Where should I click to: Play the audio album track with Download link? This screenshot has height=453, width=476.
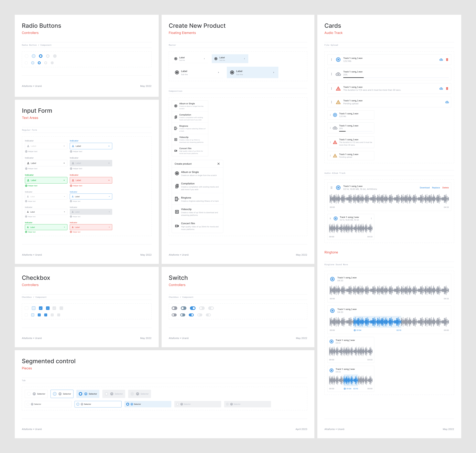338,188
